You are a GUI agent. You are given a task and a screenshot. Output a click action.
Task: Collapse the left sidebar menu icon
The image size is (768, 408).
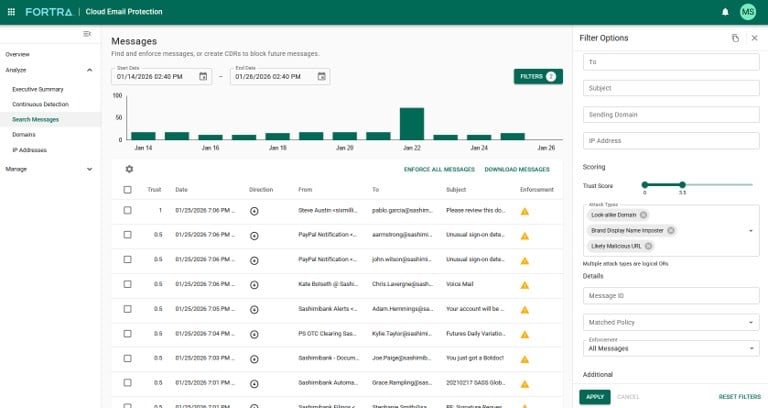click(x=87, y=34)
